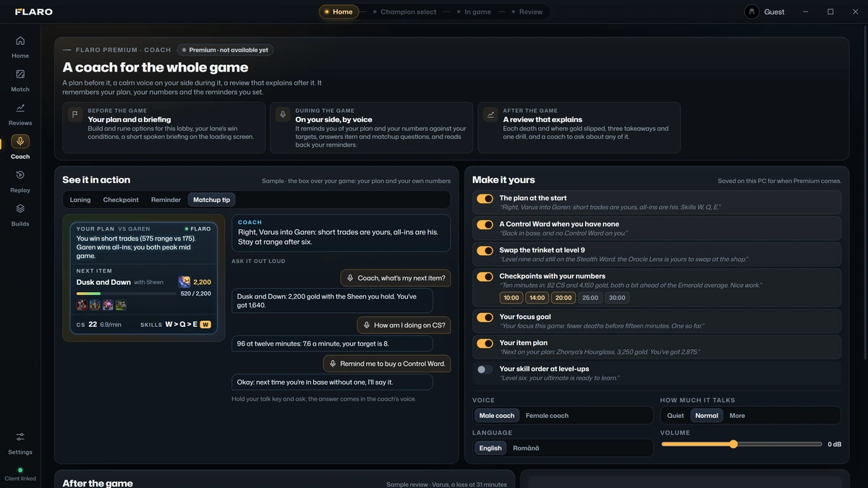This screenshot has width=868, height=488.
Task: Switch to the Checkpoint sample tab
Action: tap(121, 200)
